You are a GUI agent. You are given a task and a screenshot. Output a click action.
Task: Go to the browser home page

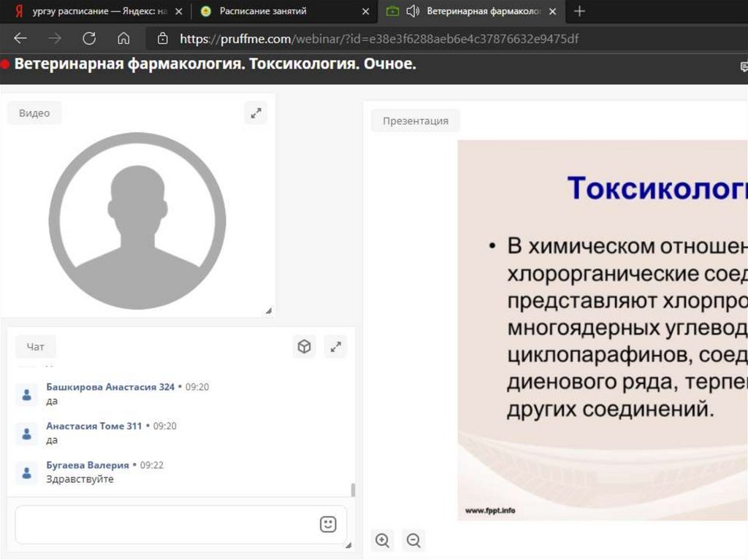[x=123, y=39]
